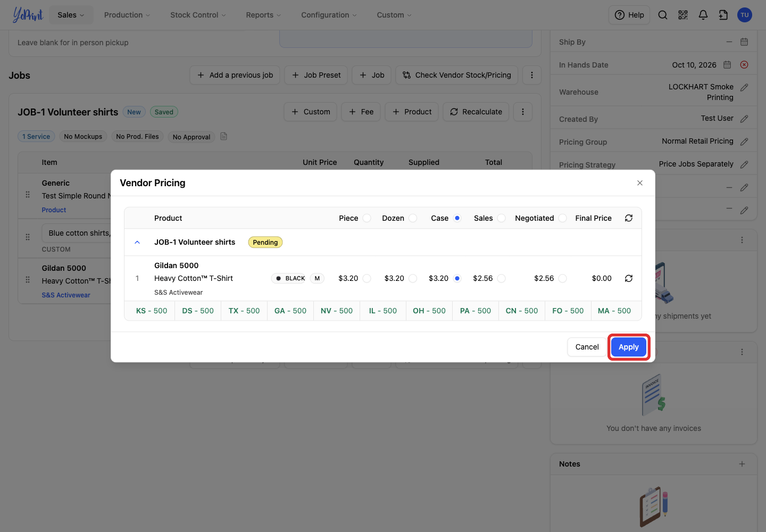Edit the Created By field

(744, 119)
